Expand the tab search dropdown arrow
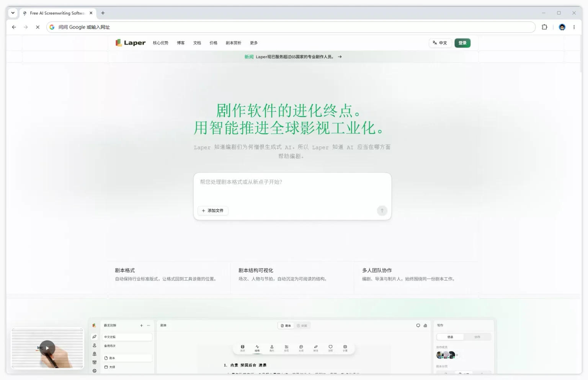This screenshot has width=588, height=380. tap(13, 13)
